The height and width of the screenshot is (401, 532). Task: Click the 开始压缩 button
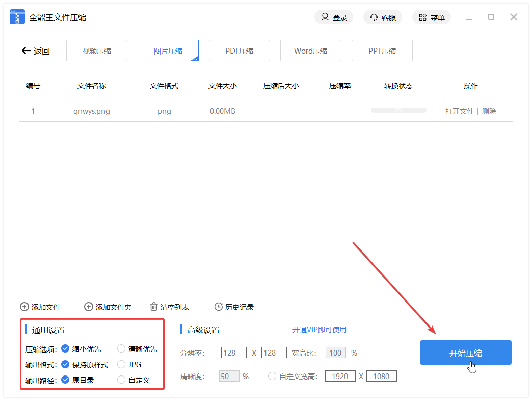tap(465, 353)
